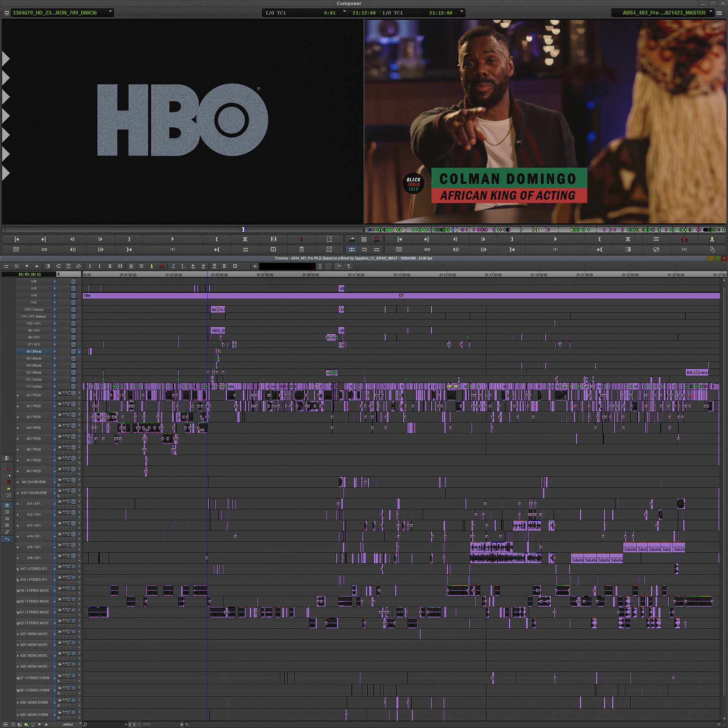Toggle the audio speaker in the timeline toolbar
Screen dimensions: 728x728
255,266
